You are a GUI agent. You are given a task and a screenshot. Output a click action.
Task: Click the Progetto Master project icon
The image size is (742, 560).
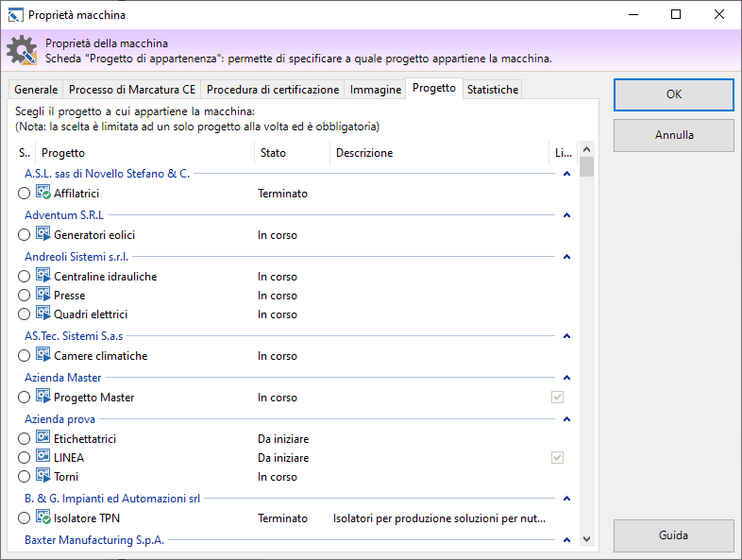[42, 398]
